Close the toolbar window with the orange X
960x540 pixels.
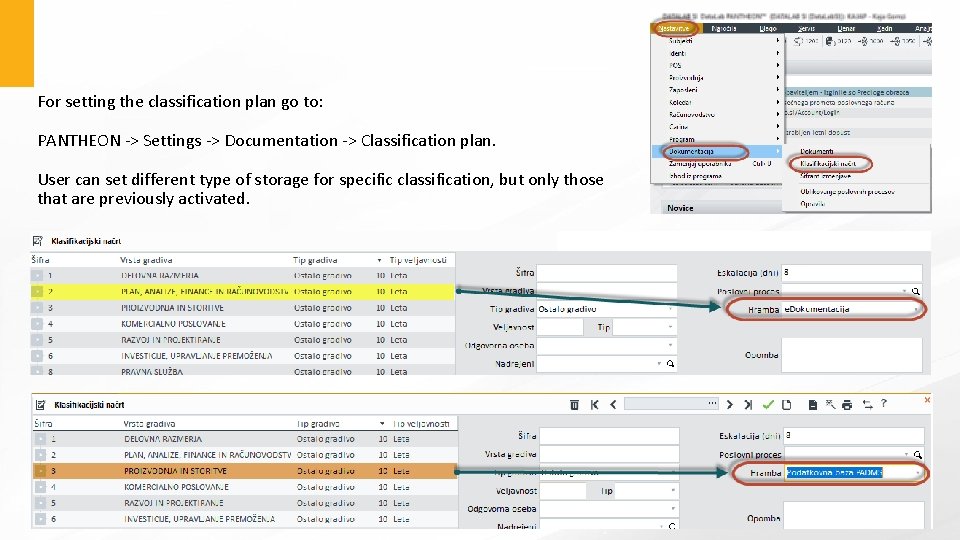point(927,400)
